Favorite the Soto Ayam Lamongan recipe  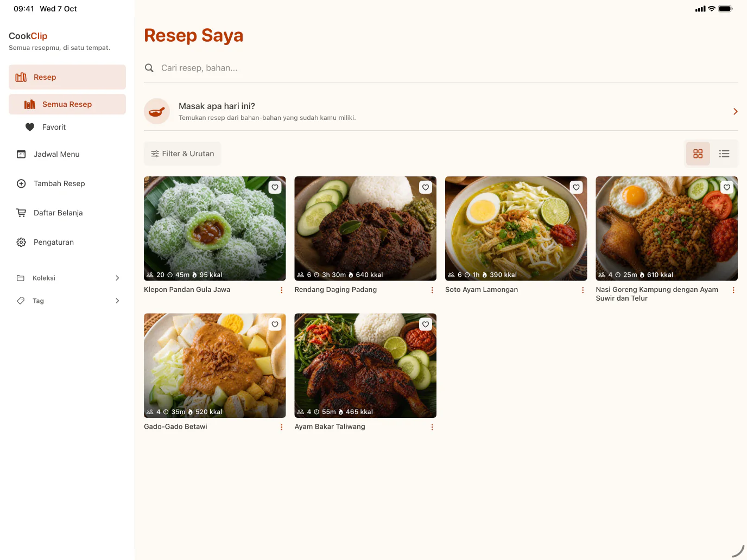(x=577, y=187)
